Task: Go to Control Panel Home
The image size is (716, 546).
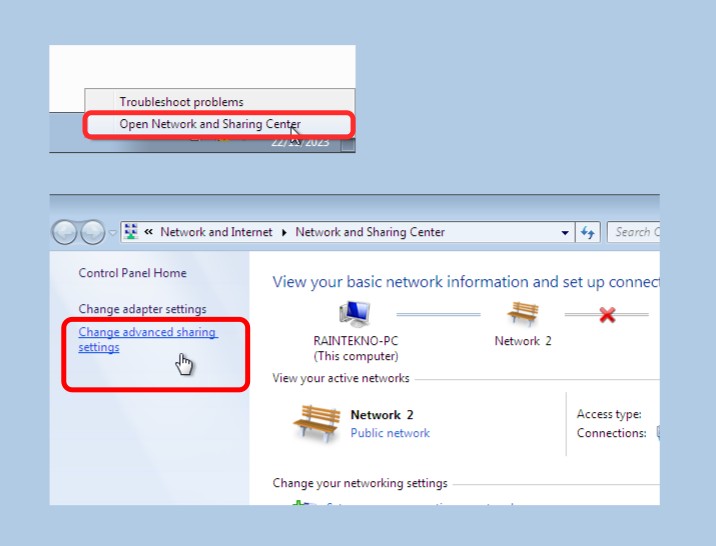Action: (x=132, y=273)
